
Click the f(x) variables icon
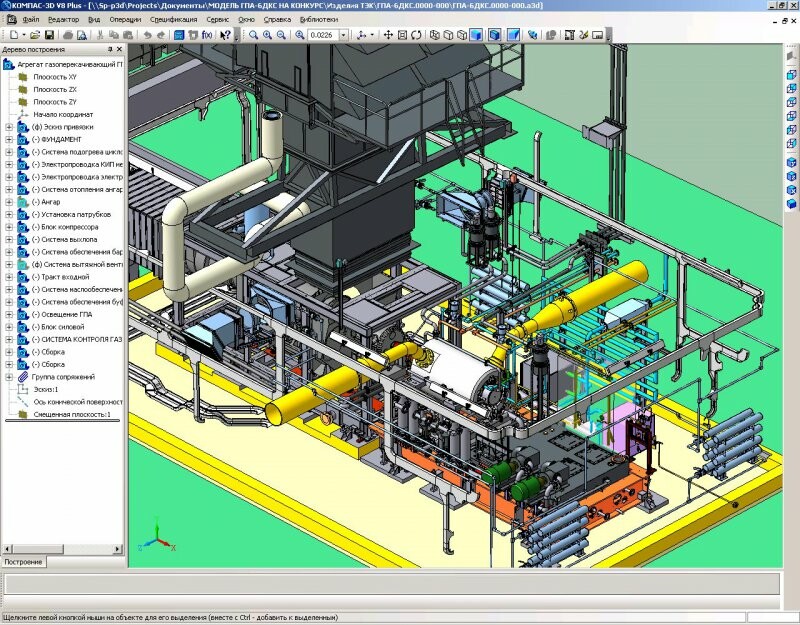coord(207,35)
